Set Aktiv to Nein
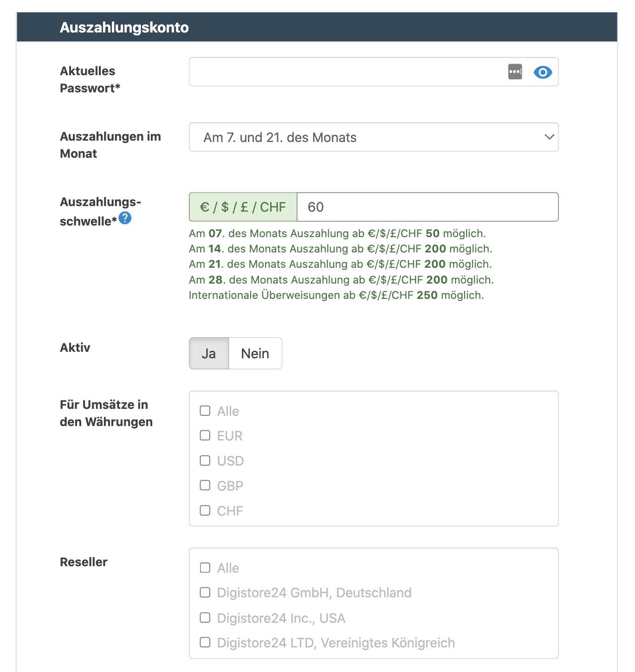This screenshot has height=672, width=635. point(255,354)
